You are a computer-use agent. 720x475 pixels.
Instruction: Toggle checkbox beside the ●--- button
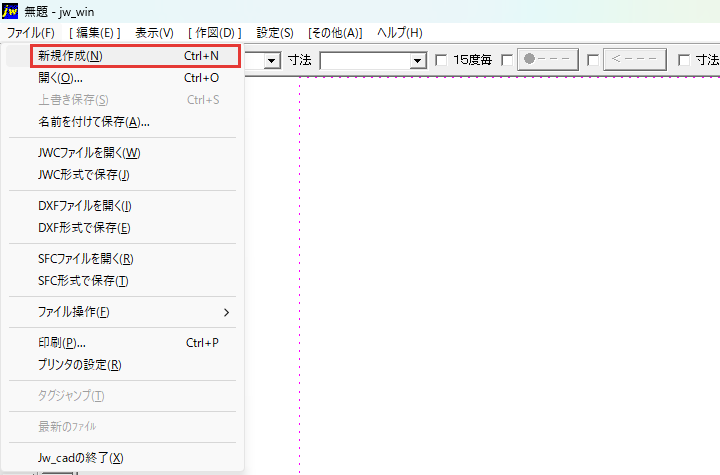tap(507, 60)
